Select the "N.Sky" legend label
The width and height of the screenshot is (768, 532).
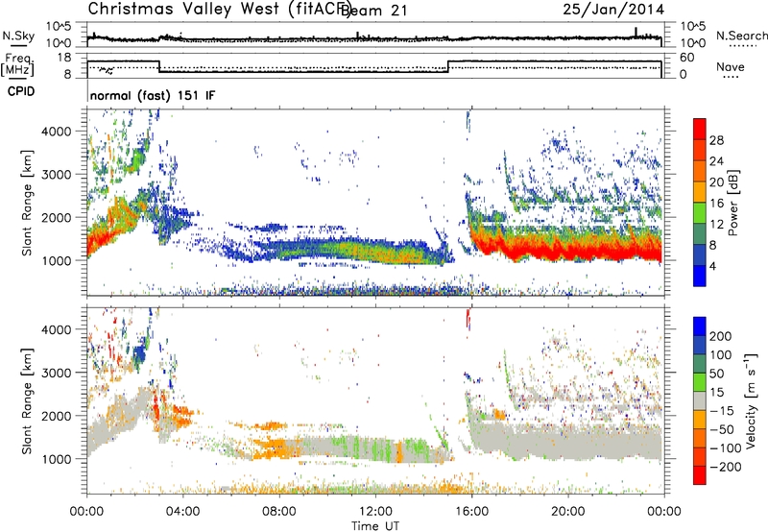[18, 36]
